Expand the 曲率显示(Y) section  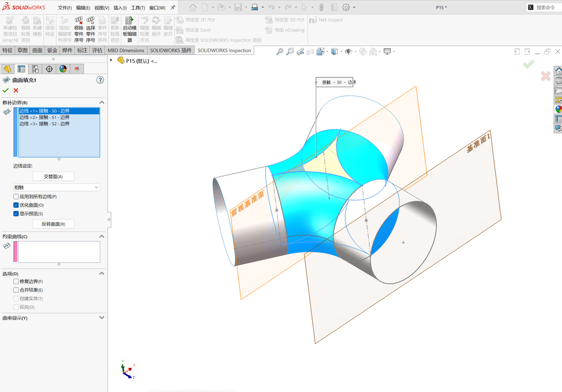102,317
